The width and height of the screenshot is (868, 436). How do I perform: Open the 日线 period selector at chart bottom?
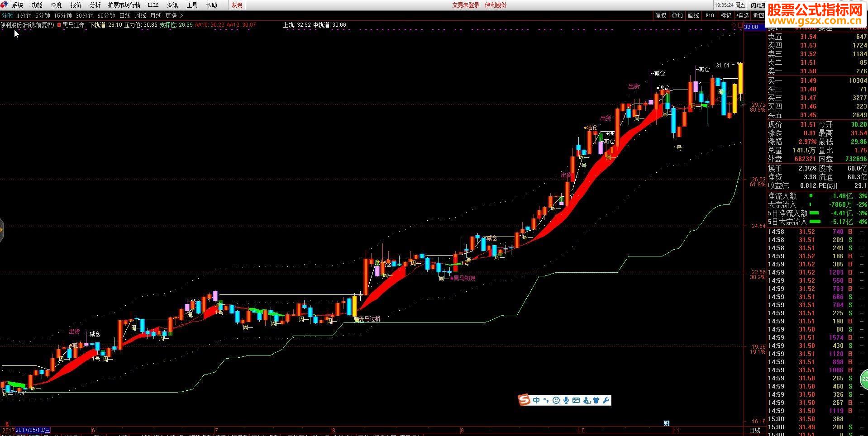(x=754, y=430)
